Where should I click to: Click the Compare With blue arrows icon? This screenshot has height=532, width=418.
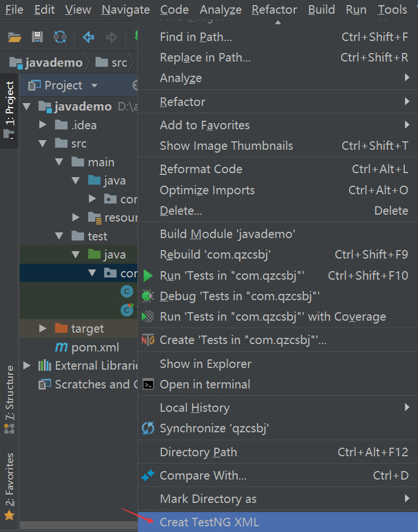148,476
